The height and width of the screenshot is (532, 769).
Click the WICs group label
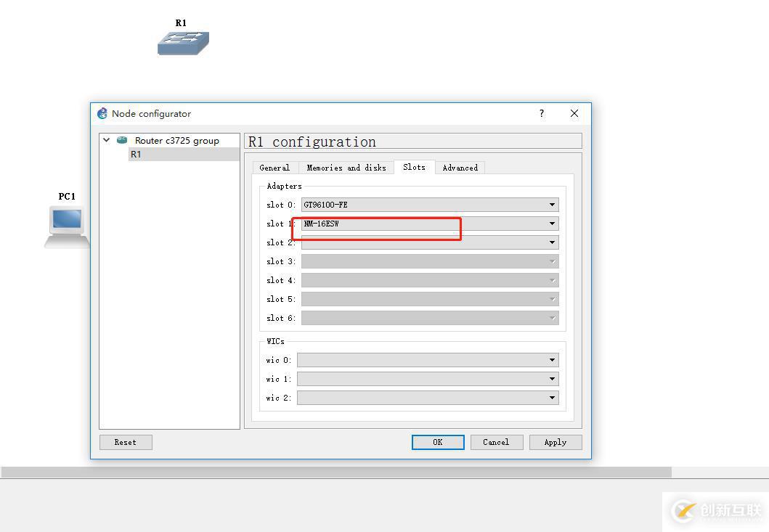point(275,341)
